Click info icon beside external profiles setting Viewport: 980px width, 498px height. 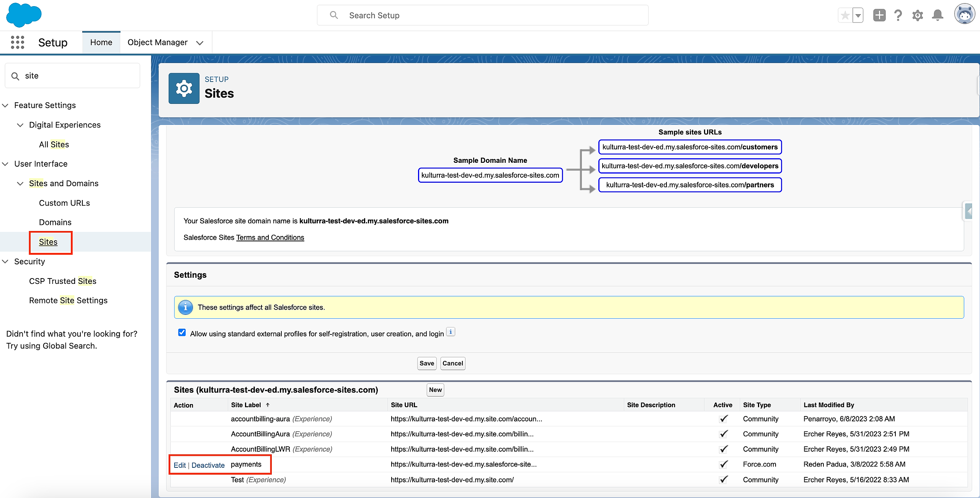(x=451, y=332)
